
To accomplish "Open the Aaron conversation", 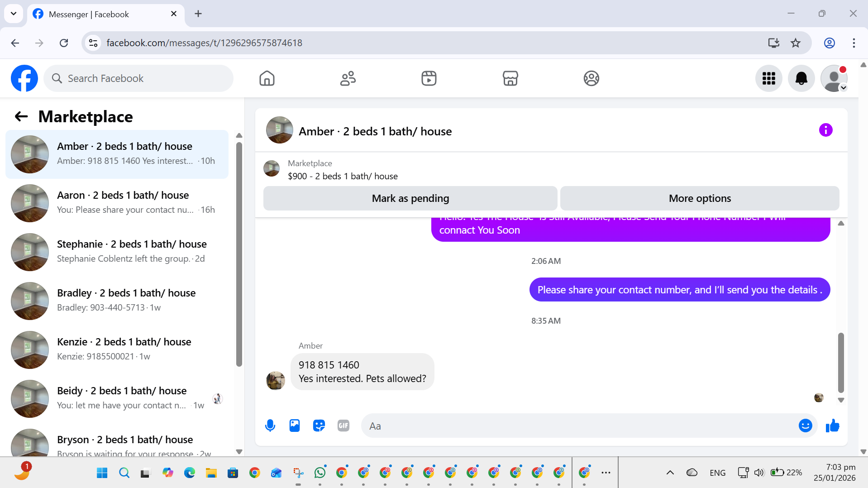I will [x=117, y=203].
